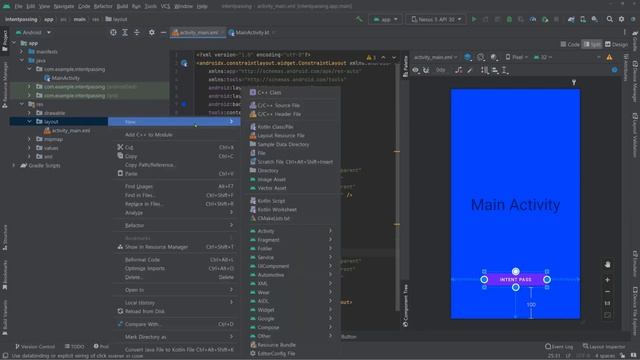Screen dimensions: 640x360
Task: Click the blue design surface layers icon
Action: pos(468,57)
